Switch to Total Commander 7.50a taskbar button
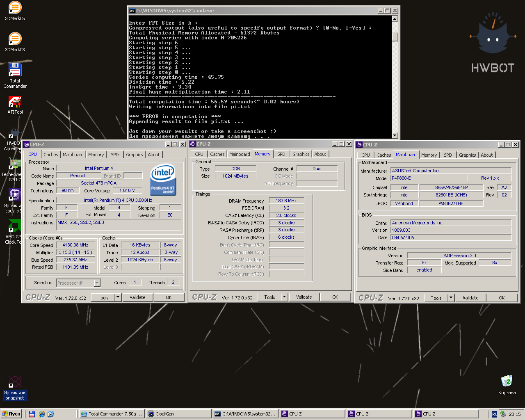Screen dimensions: 525x420 point(112,414)
